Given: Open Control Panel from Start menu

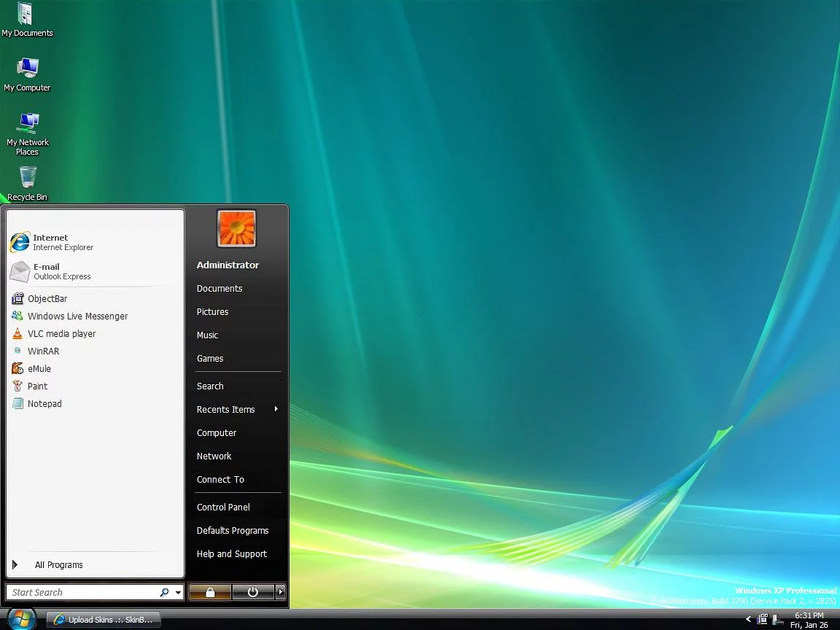Looking at the screenshot, I should [x=223, y=507].
